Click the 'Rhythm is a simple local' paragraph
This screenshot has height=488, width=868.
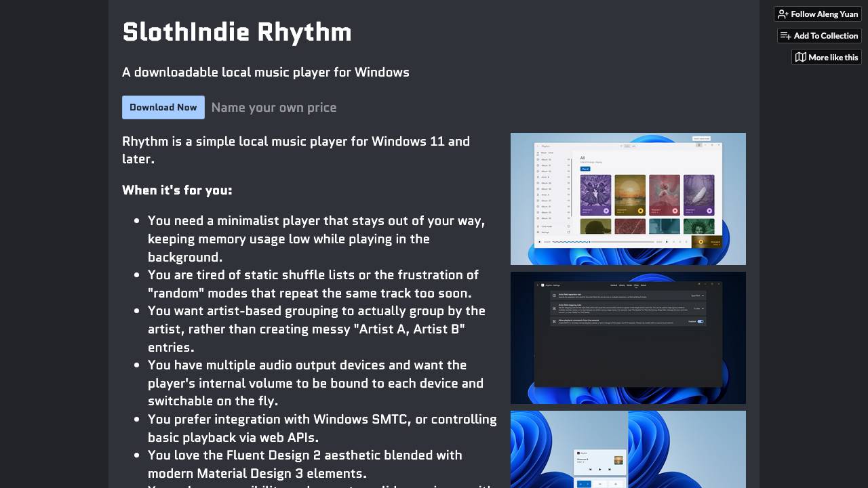[x=296, y=150]
